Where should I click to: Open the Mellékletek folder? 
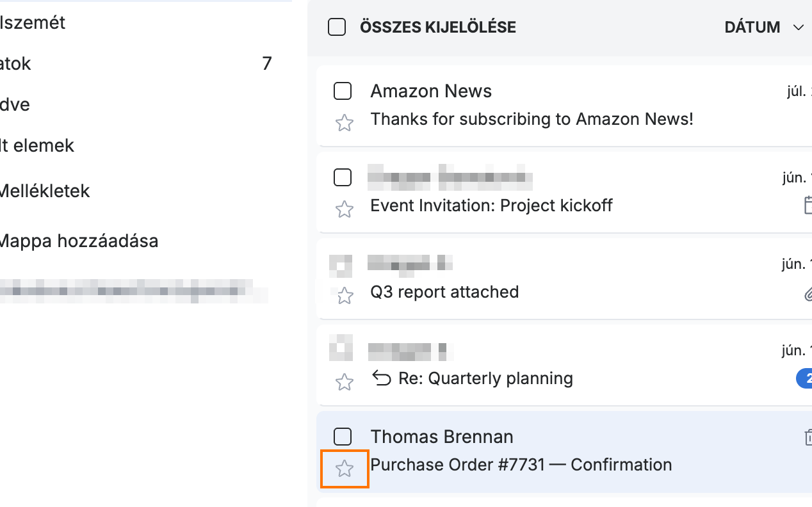point(45,191)
